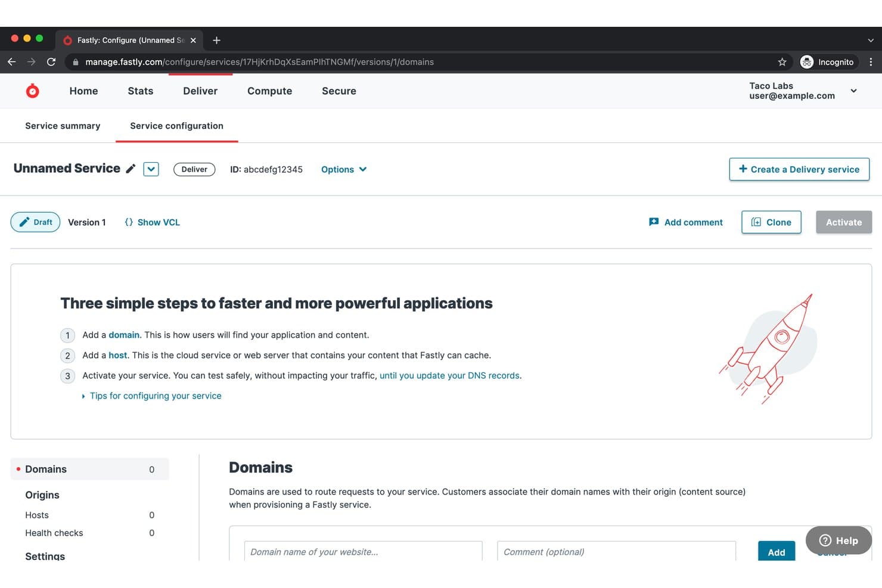Switch to Service summary tab
The width and height of the screenshot is (882, 588).
(x=63, y=126)
